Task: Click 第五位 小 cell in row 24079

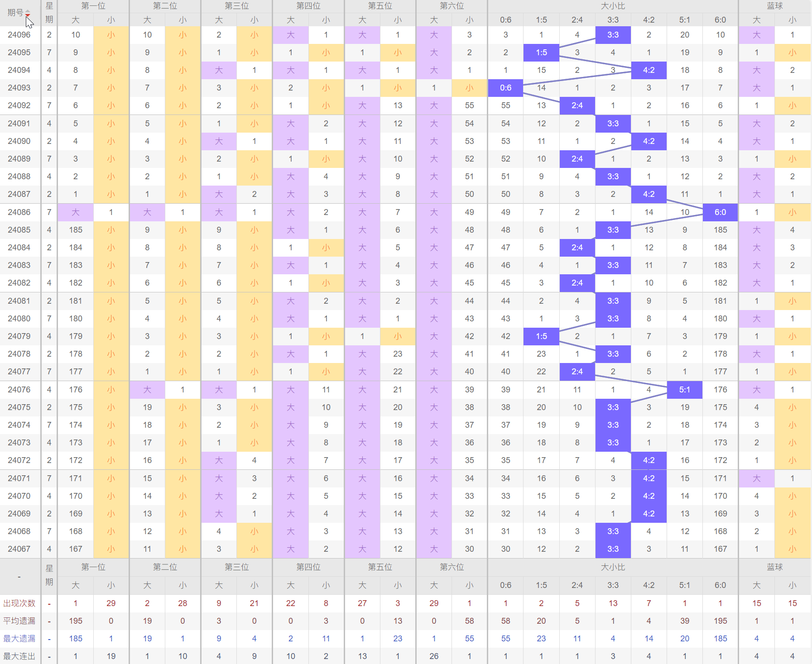Action: tap(398, 336)
